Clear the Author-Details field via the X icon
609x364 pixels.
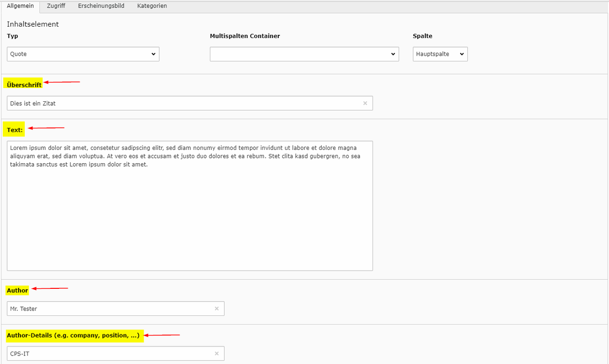(216, 354)
